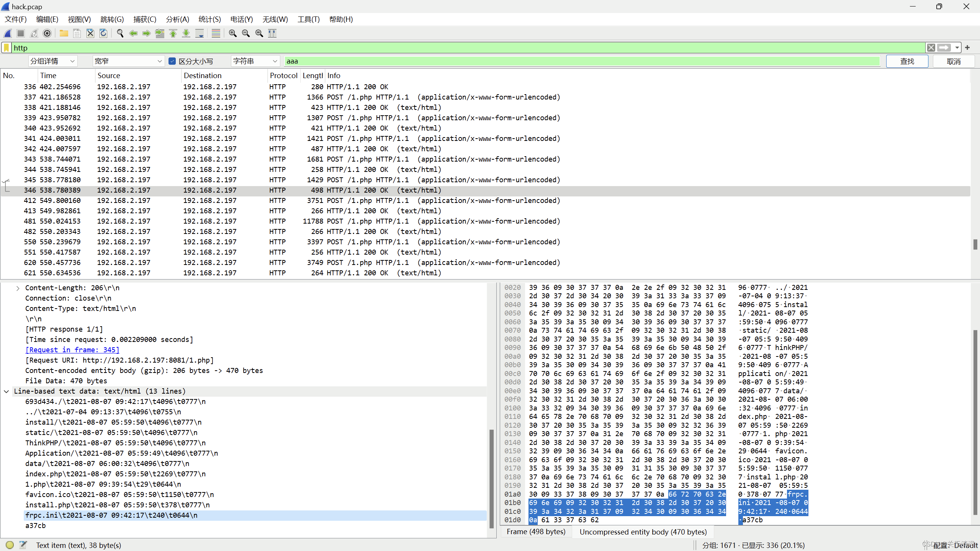Click the zoom in magnifier icon
This screenshot has width=980, height=551.
point(232,33)
